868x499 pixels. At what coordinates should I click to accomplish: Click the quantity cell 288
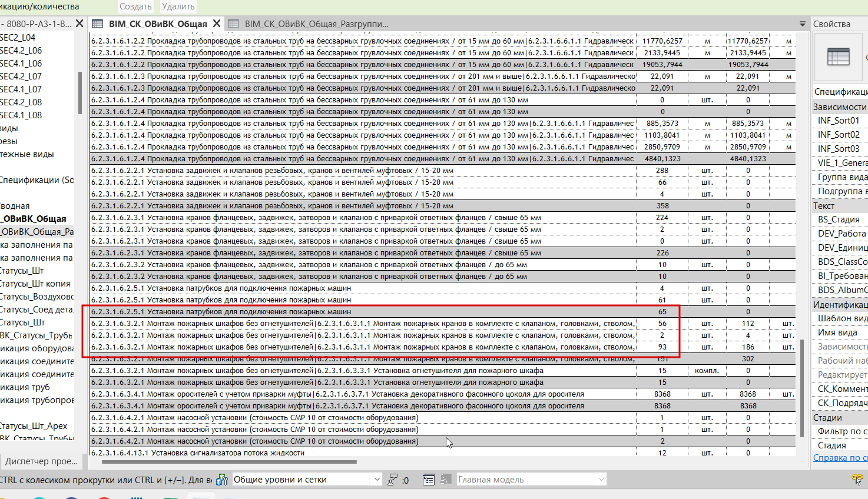point(662,170)
